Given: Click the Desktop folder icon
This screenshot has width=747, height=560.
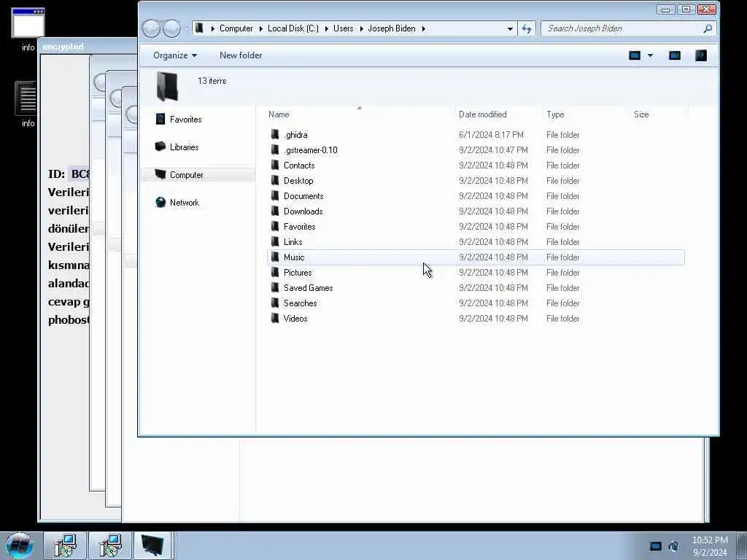Looking at the screenshot, I should [275, 181].
